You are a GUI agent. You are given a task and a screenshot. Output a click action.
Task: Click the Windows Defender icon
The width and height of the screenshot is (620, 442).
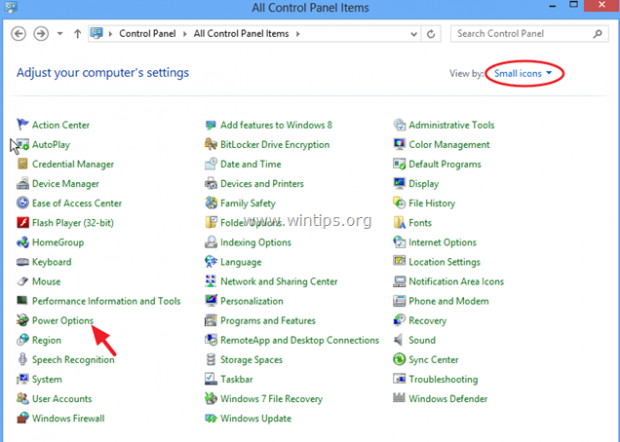point(400,399)
